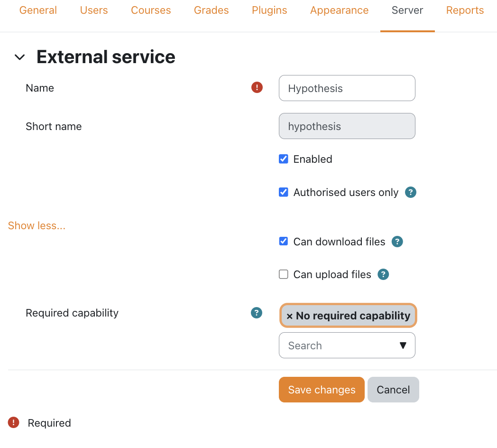This screenshot has height=448, width=497.
Task: Open the Reports tab
Action: click(x=465, y=10)
